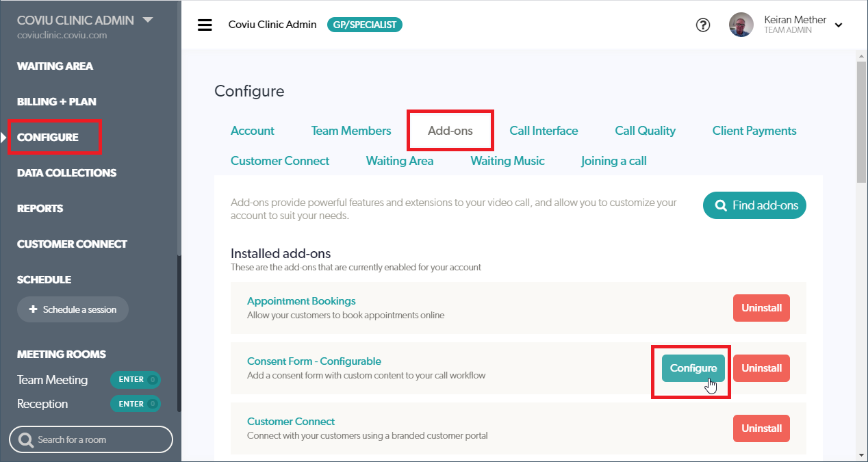Enter the Reception room

tap(135, 404)
